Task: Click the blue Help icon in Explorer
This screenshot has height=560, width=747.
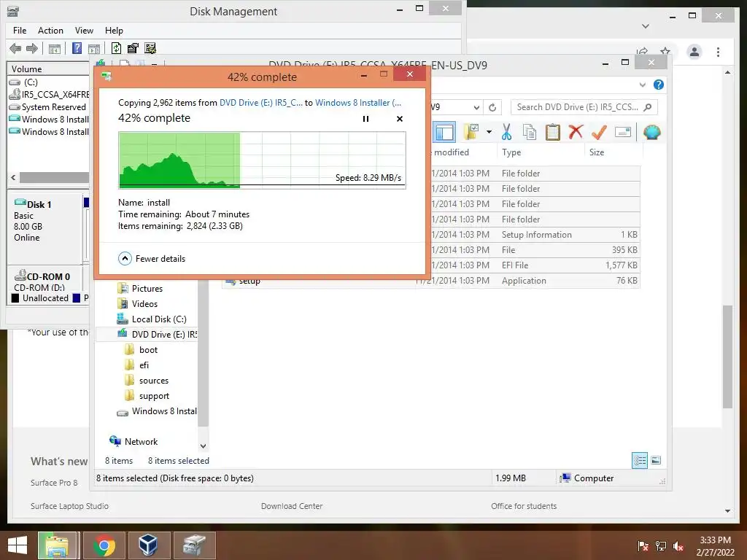Action: coord(659,85)
